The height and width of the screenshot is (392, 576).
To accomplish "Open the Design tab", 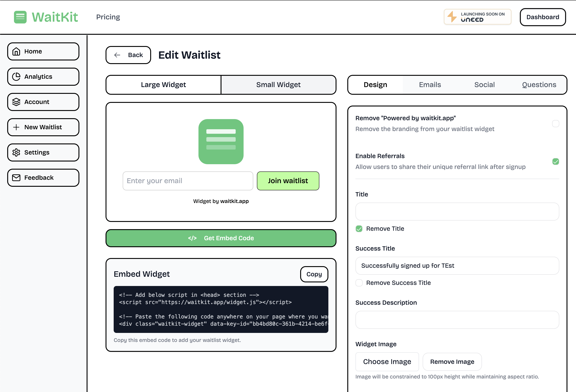I will (375, 85).
